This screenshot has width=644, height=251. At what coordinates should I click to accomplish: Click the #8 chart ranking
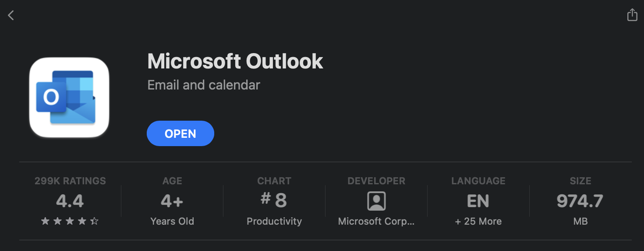[274, 201]
